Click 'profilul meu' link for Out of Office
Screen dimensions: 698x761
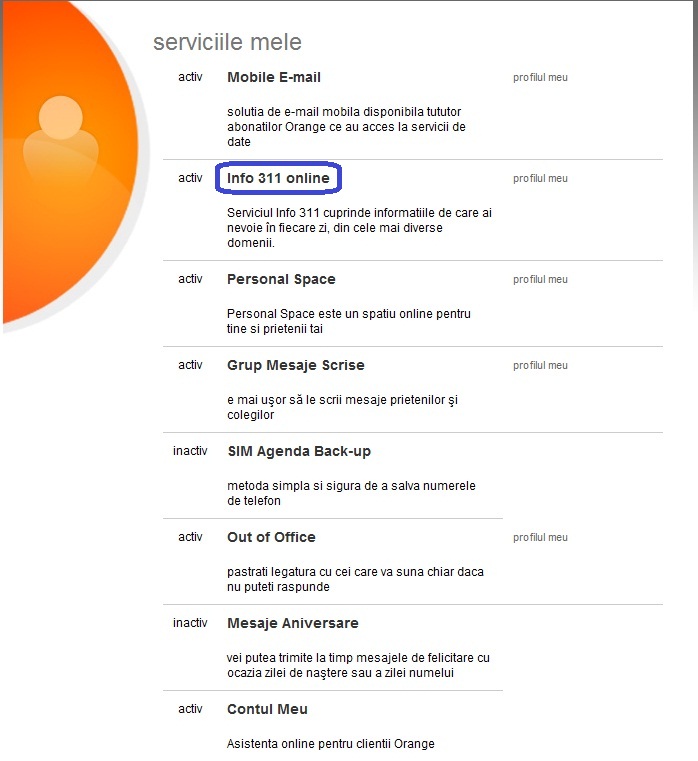tap(540, 538)
